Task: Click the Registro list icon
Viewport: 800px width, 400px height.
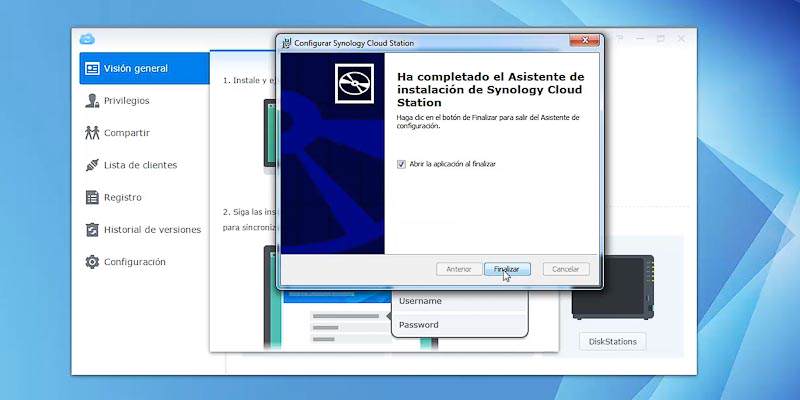Action: 92,197
